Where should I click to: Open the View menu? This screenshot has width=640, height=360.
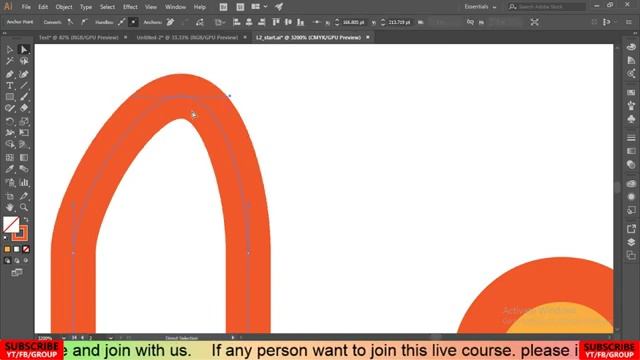tap(151, 7)
